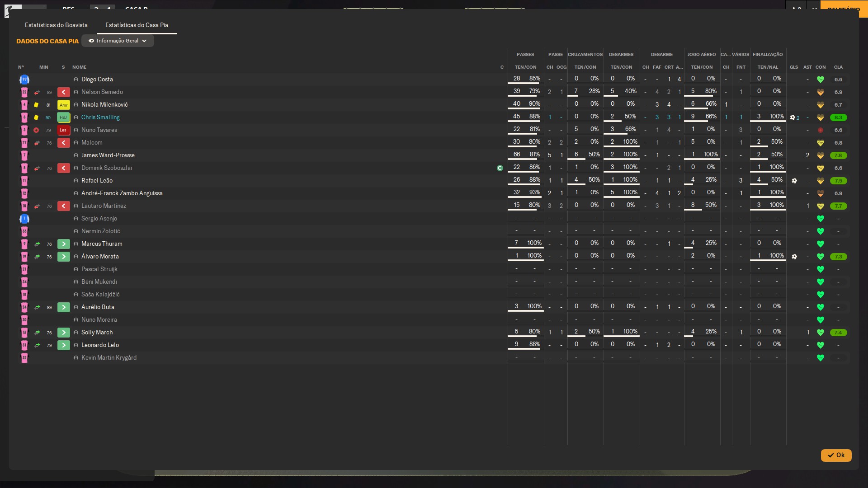This screenshot has width=868, height=488.
Task: Click the Nermin Zolotić row name
Action: click(x=101, y=231)
